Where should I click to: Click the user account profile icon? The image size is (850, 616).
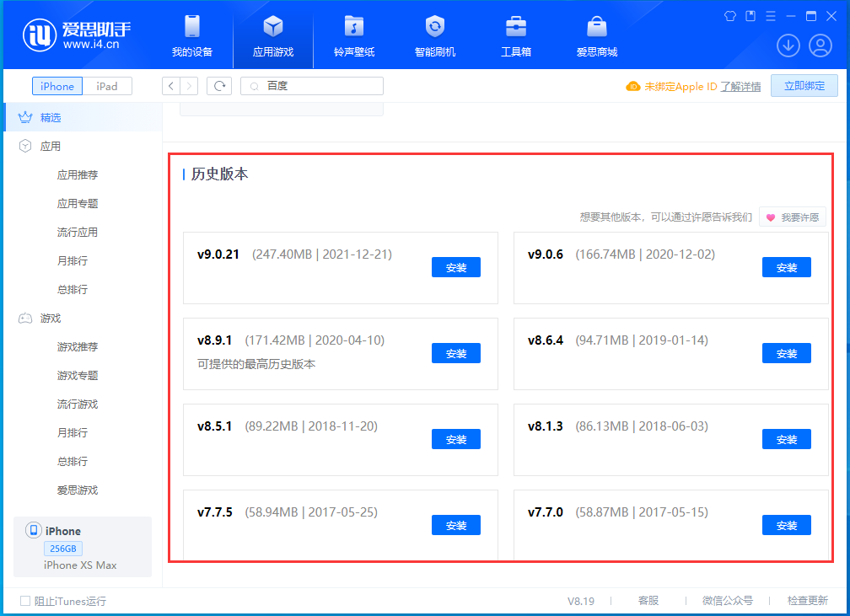click(x=820, y=46)
